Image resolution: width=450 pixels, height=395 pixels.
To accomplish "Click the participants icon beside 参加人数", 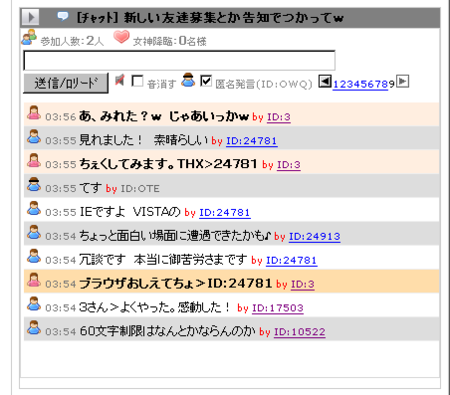I will (29, 37).
